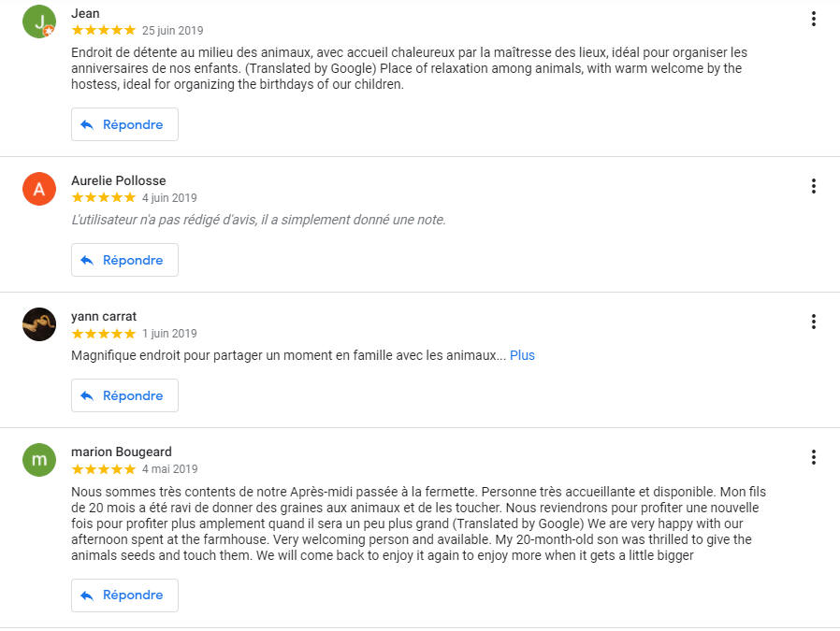Open the three-dot menu on marion Bougeard's review

(x=813, y=457)
